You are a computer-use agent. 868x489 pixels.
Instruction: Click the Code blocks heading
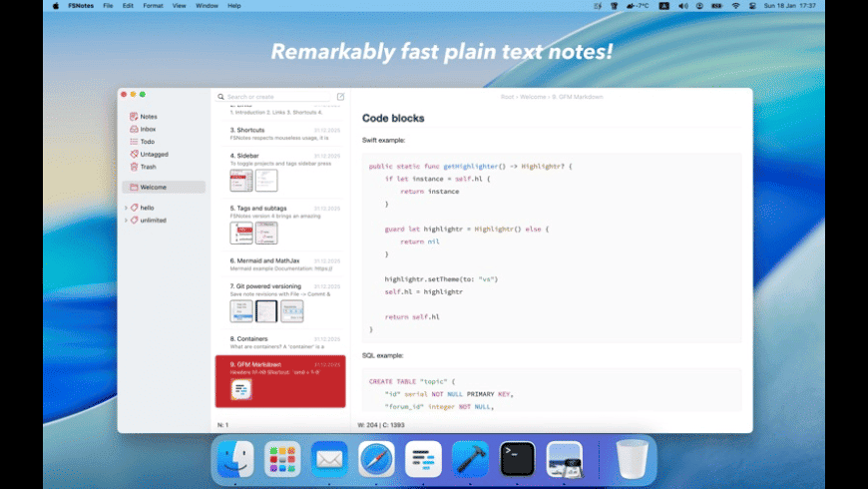pos(393,118)
